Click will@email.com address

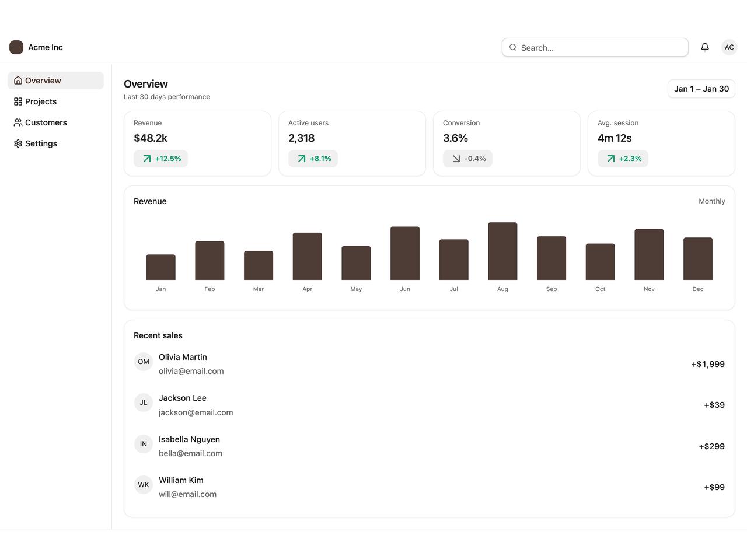coord(187,494)
